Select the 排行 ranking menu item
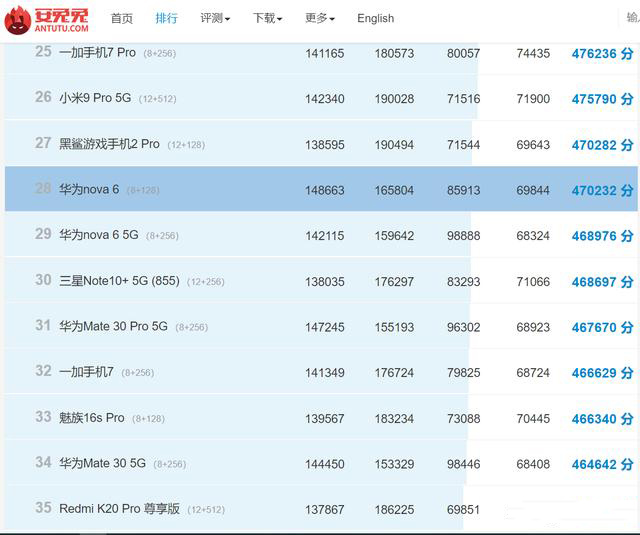This screenshot has width=640, height=535. [167, 18]
